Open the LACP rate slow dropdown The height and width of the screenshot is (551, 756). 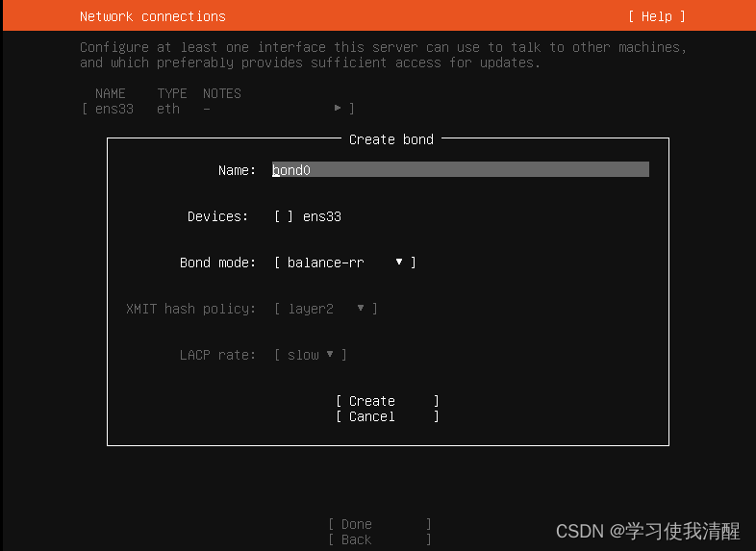[311, 355]
